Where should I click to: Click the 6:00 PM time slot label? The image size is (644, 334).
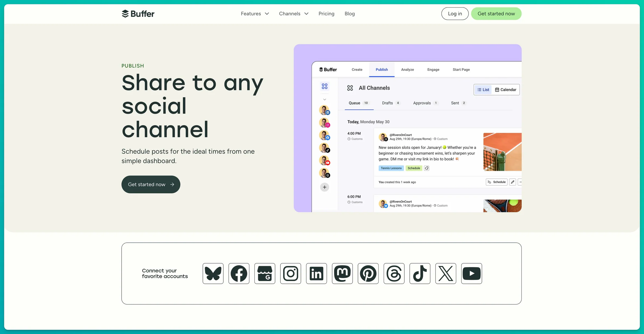click(x=354, y=197)
